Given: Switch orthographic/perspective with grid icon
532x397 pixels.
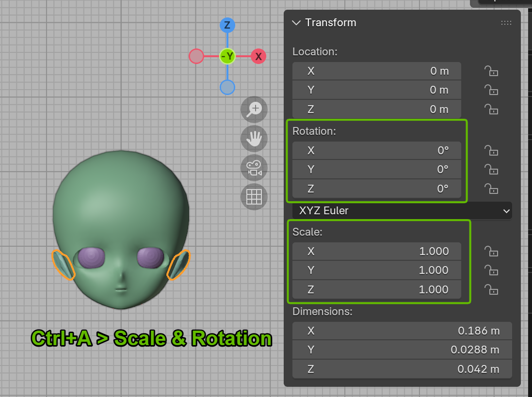Looking at the screenshot, I should (x=254, y=197).
